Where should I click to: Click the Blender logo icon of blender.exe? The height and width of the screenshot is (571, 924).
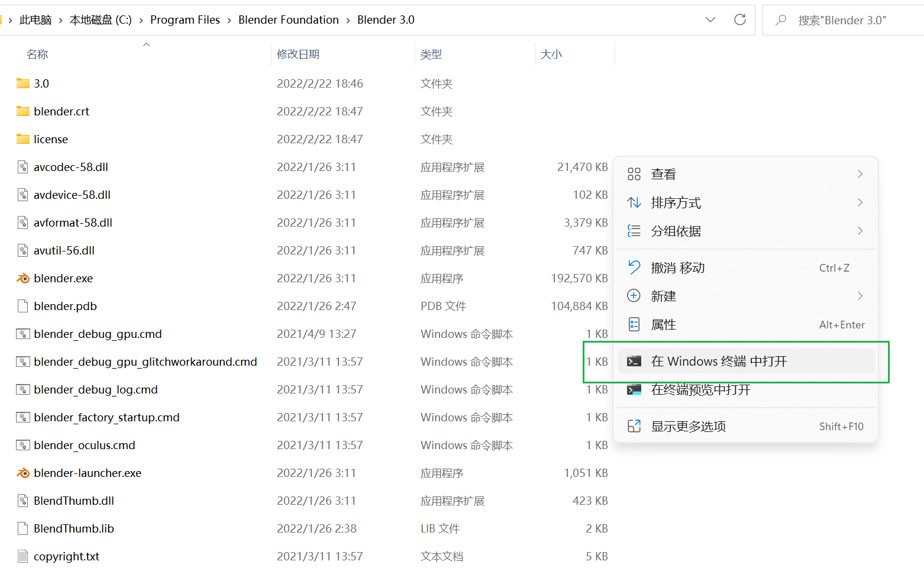pyautogui.click(x=23, y=278)
